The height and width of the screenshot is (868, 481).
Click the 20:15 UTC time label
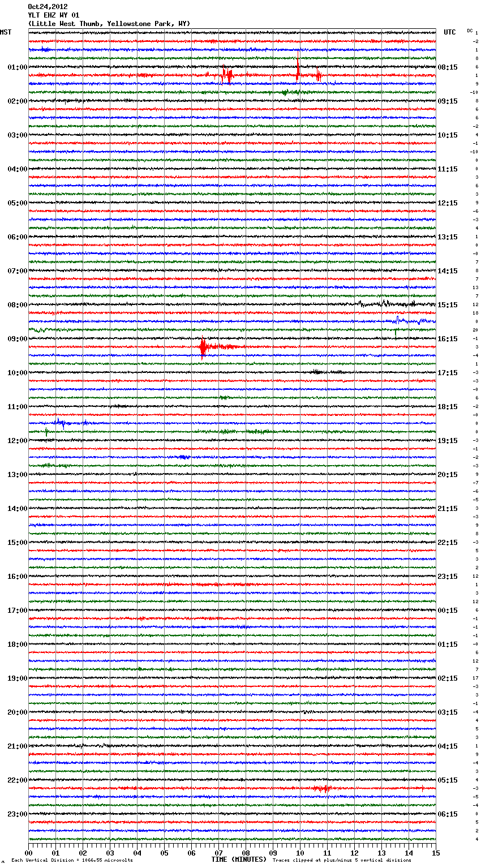pos(448,475)
